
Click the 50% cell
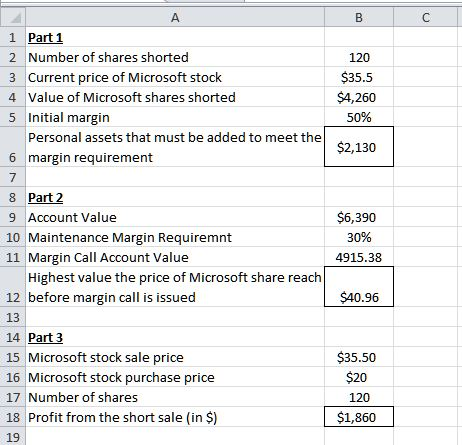point(359,117)
